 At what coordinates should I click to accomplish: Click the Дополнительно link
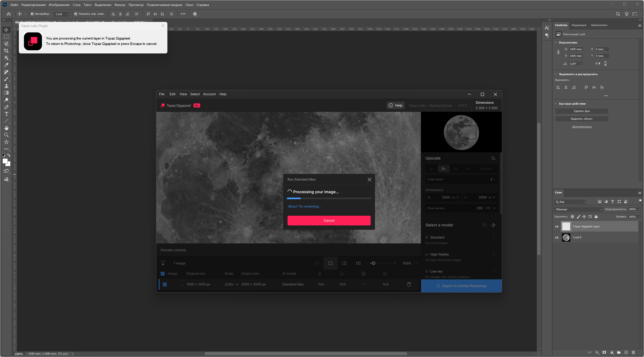pos(582,127)
